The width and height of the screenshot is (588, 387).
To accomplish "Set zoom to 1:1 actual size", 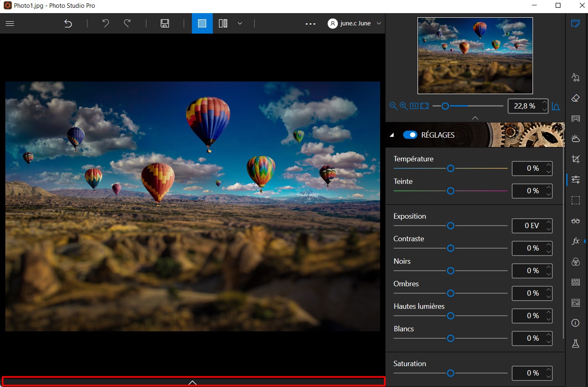I will point(414,106).
